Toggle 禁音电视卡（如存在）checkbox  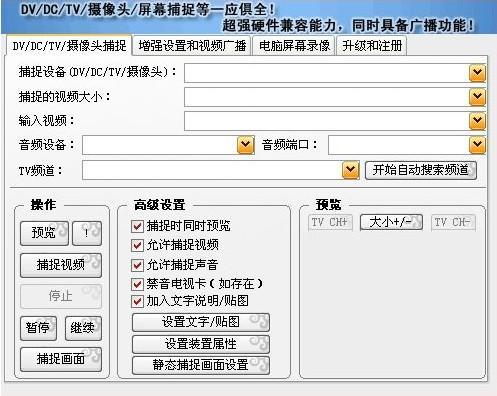(x=137, y=284)
